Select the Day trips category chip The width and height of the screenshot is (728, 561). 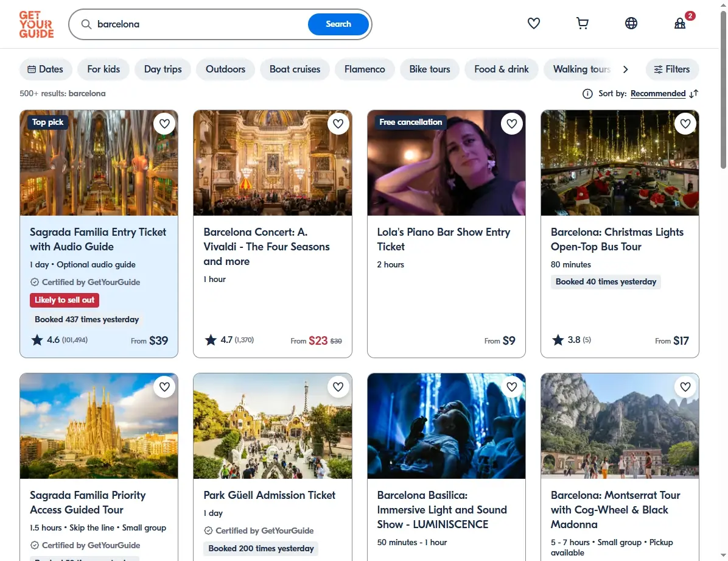tap(163, 69)
